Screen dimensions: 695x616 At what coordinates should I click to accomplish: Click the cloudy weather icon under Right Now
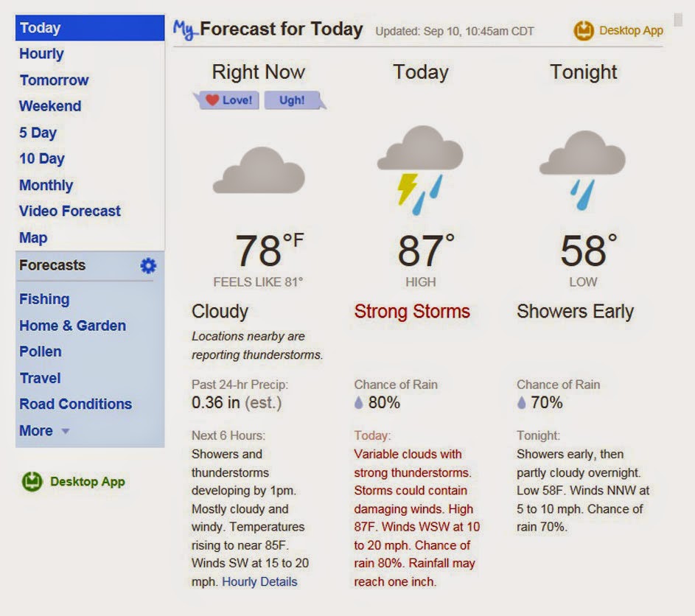coord(259,169)
